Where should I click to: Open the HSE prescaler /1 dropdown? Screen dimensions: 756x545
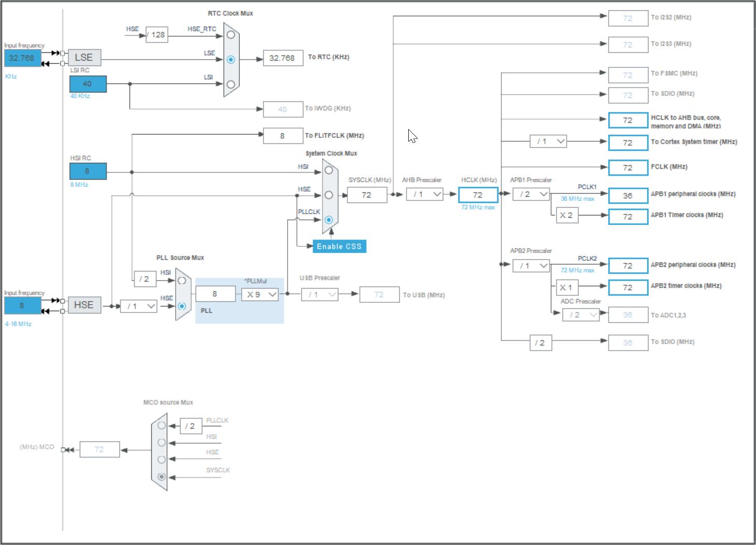click(138, 306)
